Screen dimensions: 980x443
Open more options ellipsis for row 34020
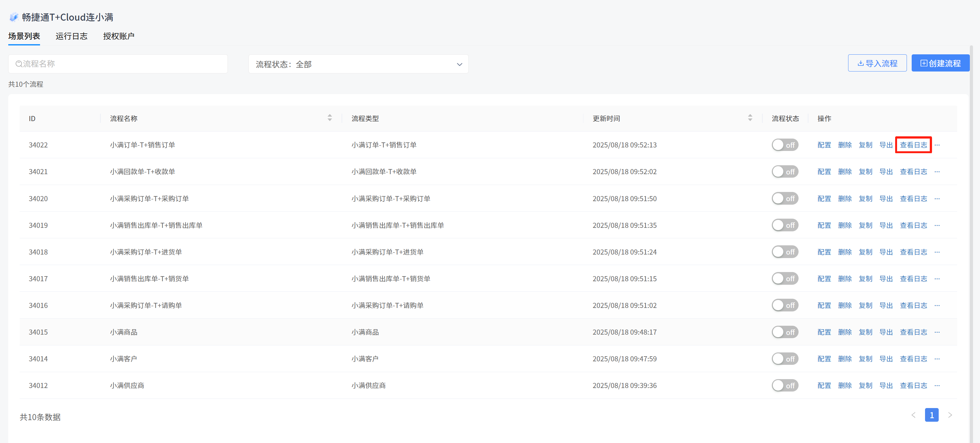pos(937,199)
